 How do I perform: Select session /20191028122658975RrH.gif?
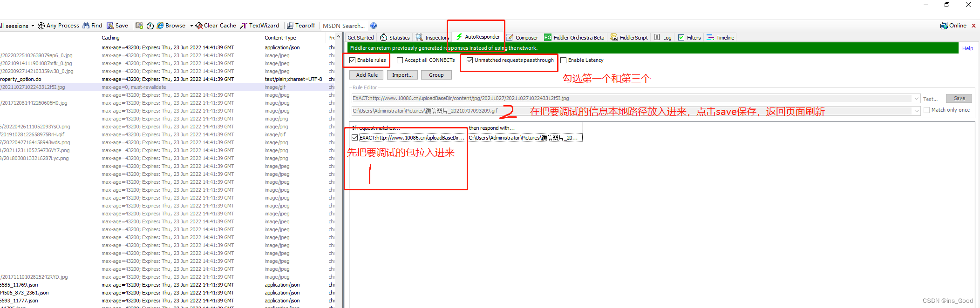pyautogui.click(x=32, y=134)
